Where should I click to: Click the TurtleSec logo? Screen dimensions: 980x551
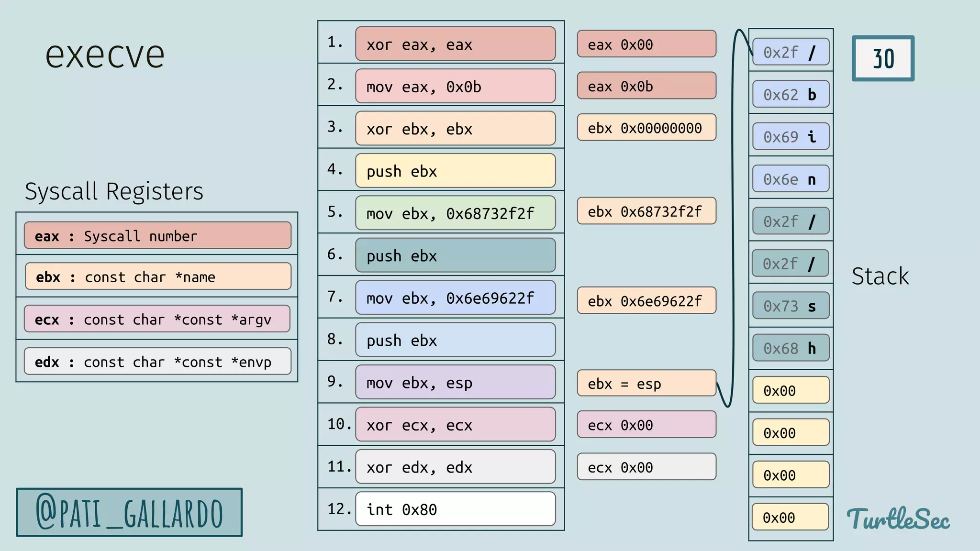tap(898, 519)
